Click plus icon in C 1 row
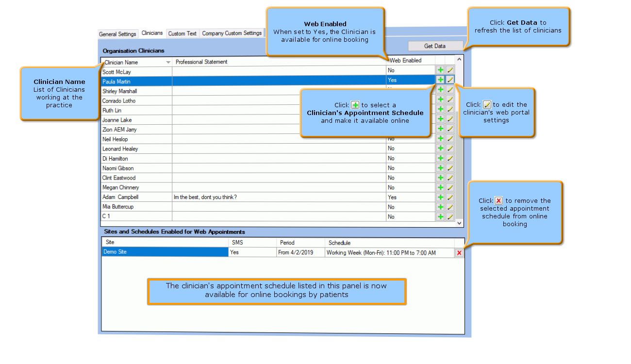The image size is (631, 364). click(x=440, y=216)
